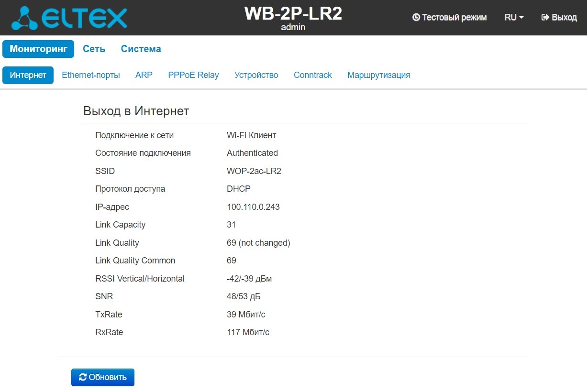The image size is (587, 392).
Task: Open the PPPoE Relay sub-tab
Action: pyautogui.click(x=193, y=75)
